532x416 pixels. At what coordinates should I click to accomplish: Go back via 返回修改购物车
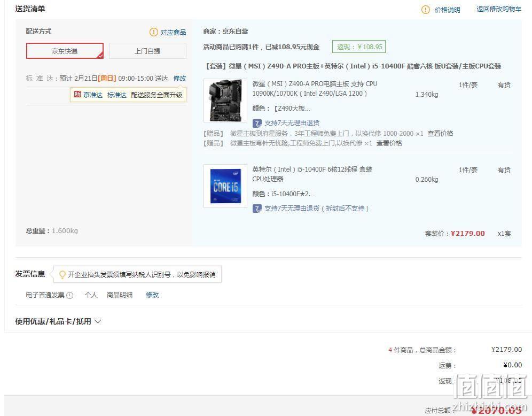tap(499, 9)
